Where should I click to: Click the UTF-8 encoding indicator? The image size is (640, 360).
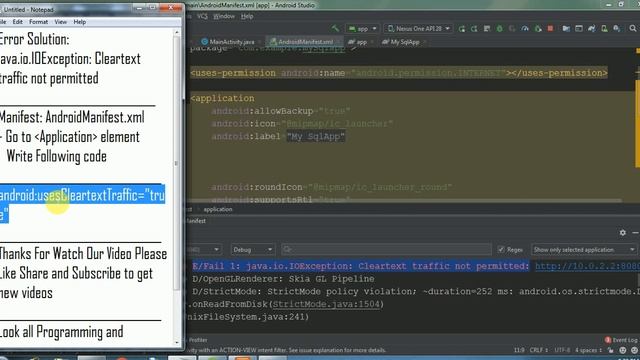click(x=562, y=350)
